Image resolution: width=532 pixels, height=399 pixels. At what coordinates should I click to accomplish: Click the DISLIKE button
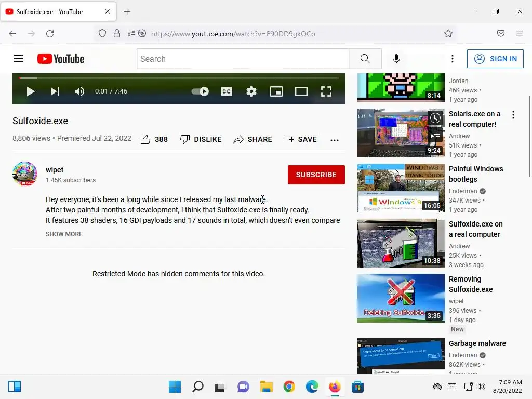tap(201, 139)
